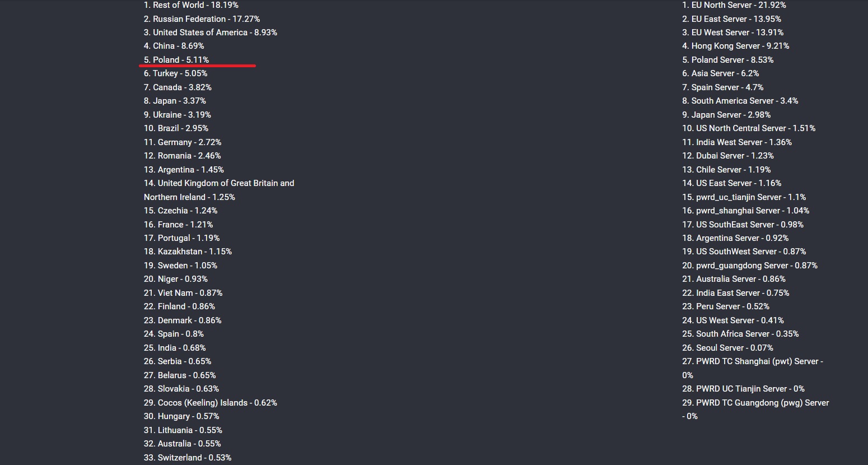868x465 pixels.
Task: Select Rest of World 18.19% line
Action: tap(191, 5)
